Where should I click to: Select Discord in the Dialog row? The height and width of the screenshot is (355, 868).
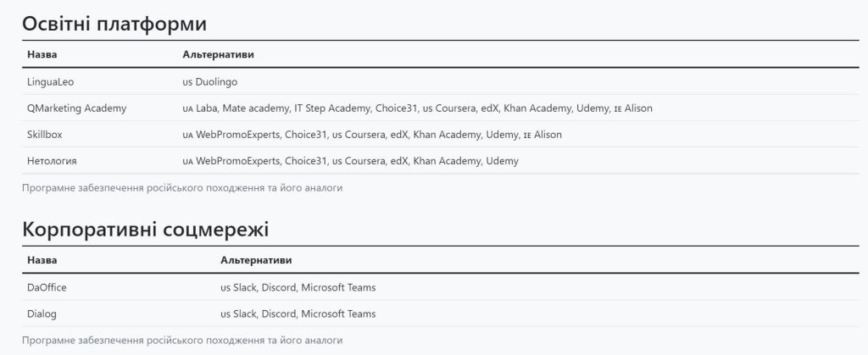tap(279, 314)
